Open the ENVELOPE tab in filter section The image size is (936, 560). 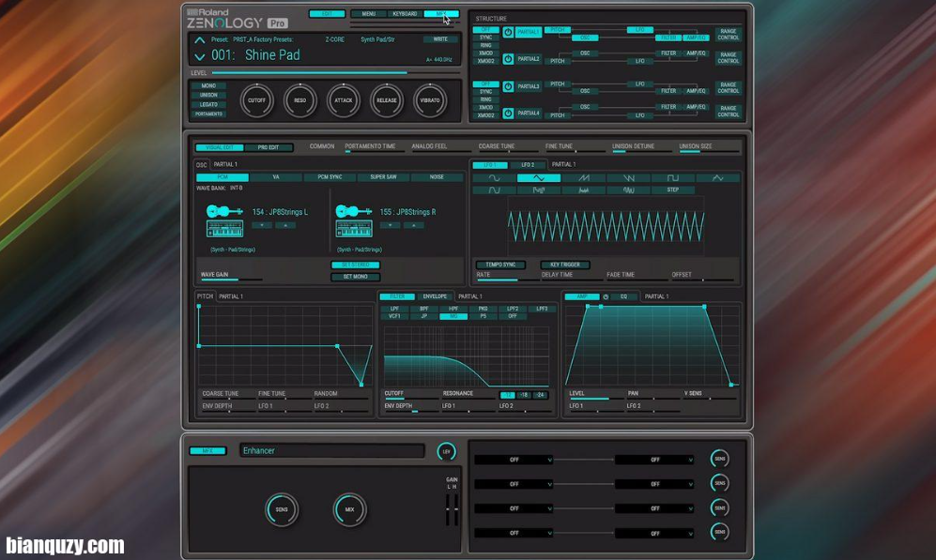[x=435, y=296]
